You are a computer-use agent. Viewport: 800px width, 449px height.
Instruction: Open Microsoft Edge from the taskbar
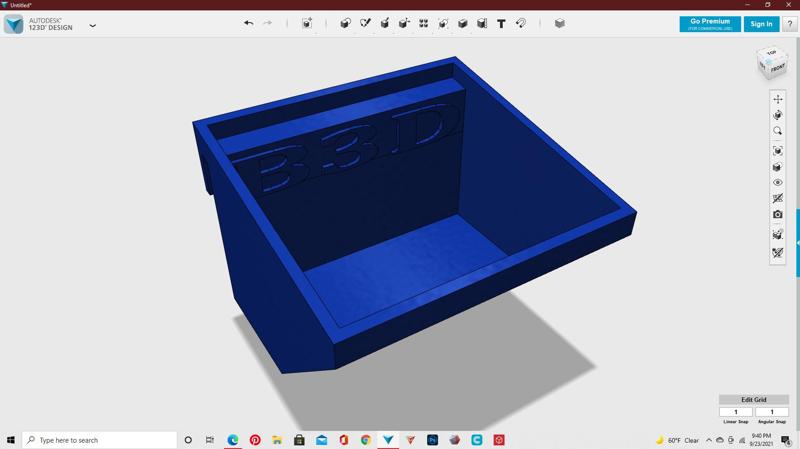tap(233, 440)
